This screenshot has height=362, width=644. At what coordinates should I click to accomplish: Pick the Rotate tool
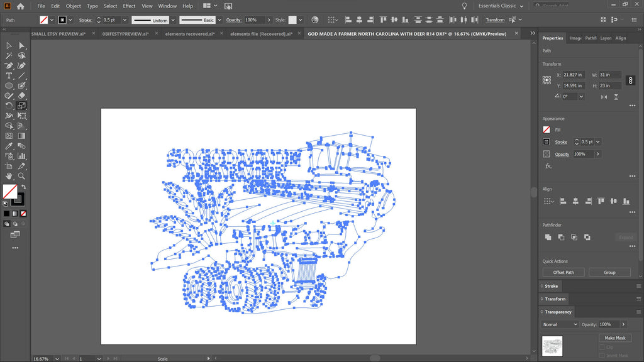pyautogui.click(x=9, y=106)
